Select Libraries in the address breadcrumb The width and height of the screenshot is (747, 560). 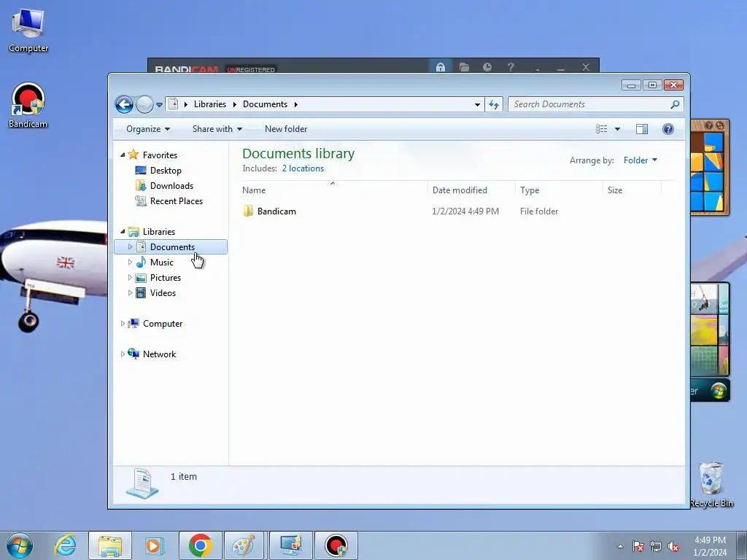tap(210, 104)
